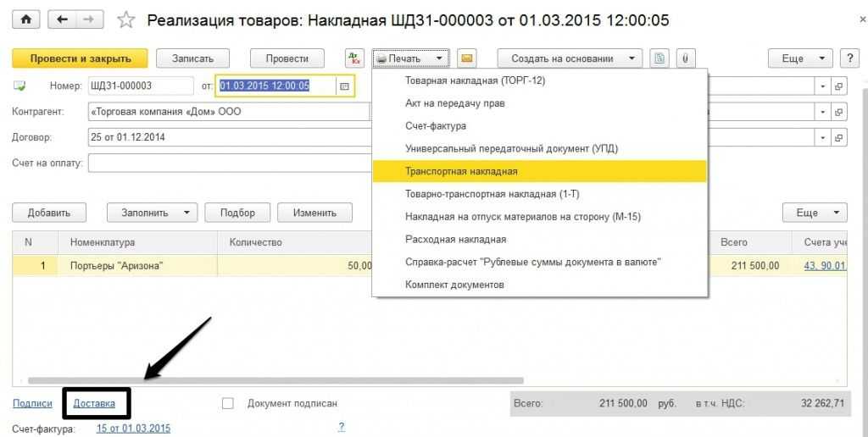Open Подбор item selection

point(237,213)
